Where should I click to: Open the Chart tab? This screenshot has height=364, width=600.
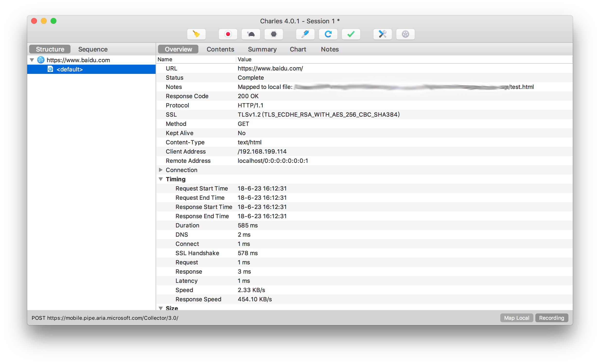coord(298,49)
